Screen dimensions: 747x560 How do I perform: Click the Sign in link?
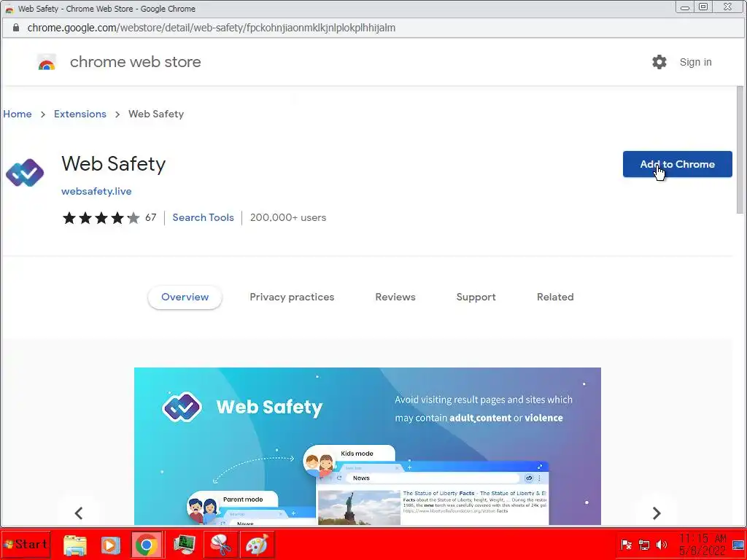pos(695,63)
